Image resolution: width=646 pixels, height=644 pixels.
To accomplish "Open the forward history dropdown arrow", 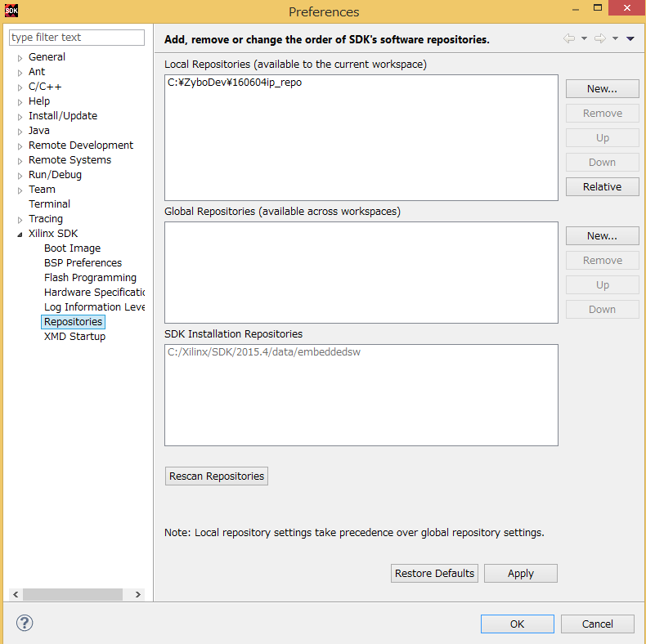I will pyautogui.click(x=615, y=38).
